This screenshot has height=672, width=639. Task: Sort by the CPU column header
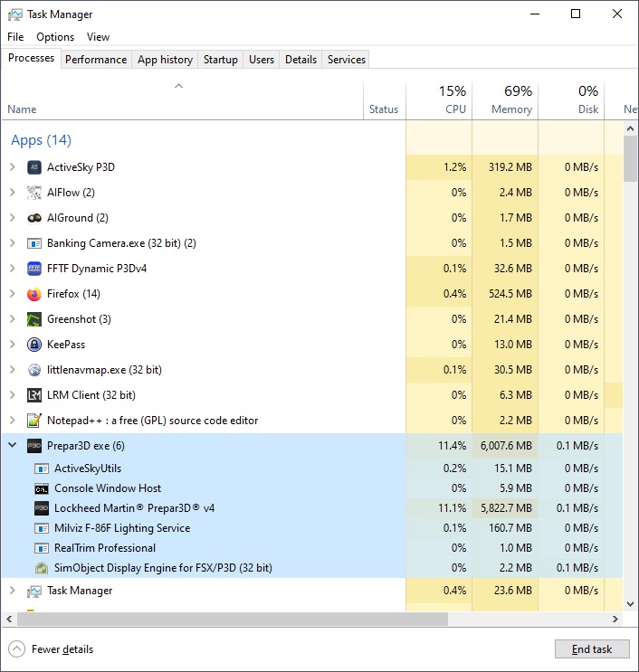pyautogui.click(x=439, y=100)
